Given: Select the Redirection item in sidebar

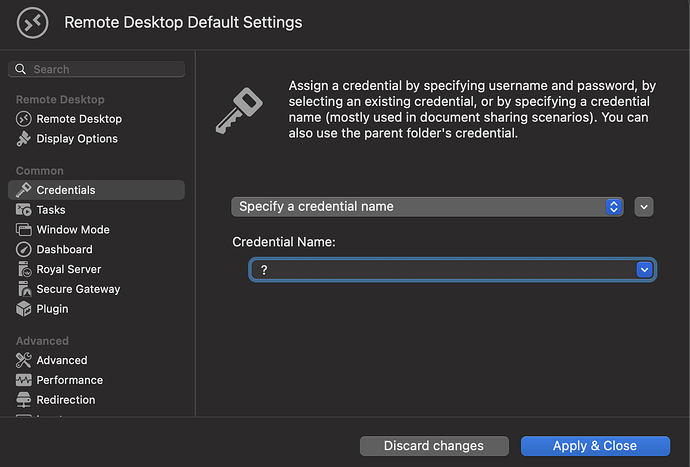Looking at the screenshot, I should [66, 400].
